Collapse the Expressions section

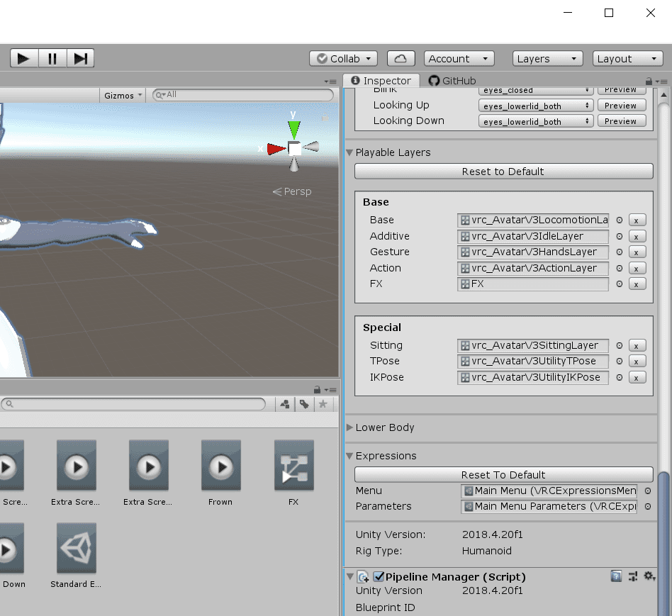tap(349, 456)
